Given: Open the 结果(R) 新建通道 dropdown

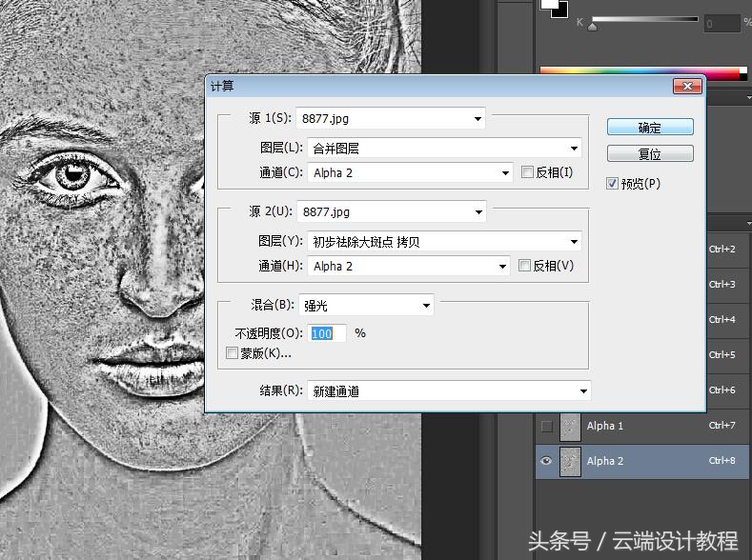Looking at the screenshot, I should tap(449, 391).
